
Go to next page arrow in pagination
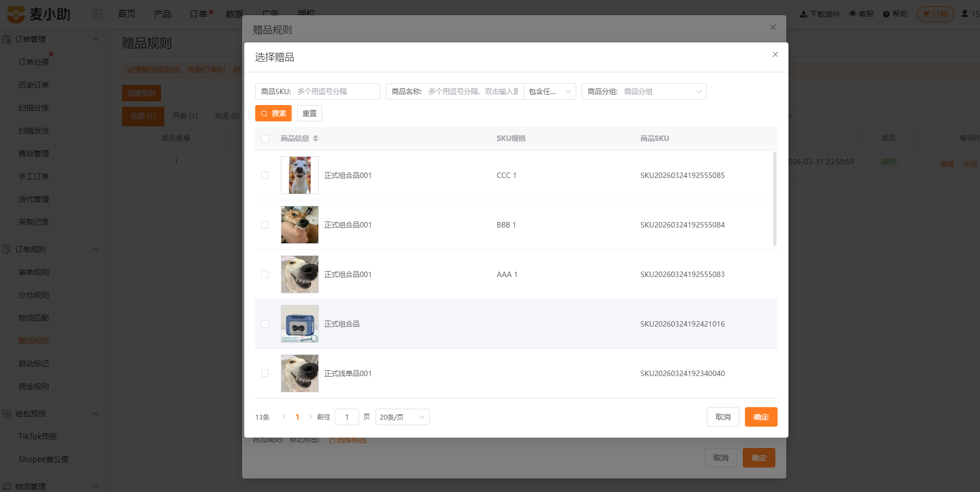[x=311, y=417]
